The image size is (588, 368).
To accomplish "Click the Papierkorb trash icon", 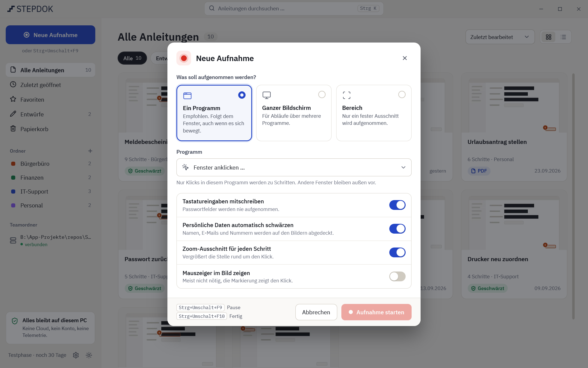I will pyautogui.click(x=13, y=128).
